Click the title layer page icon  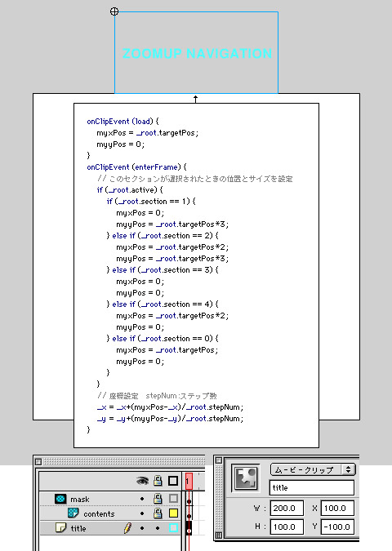60,528
